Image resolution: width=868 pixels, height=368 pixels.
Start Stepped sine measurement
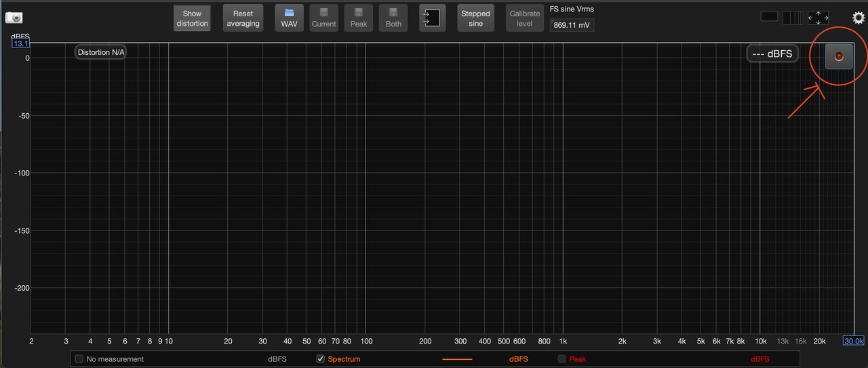point(475,18)
